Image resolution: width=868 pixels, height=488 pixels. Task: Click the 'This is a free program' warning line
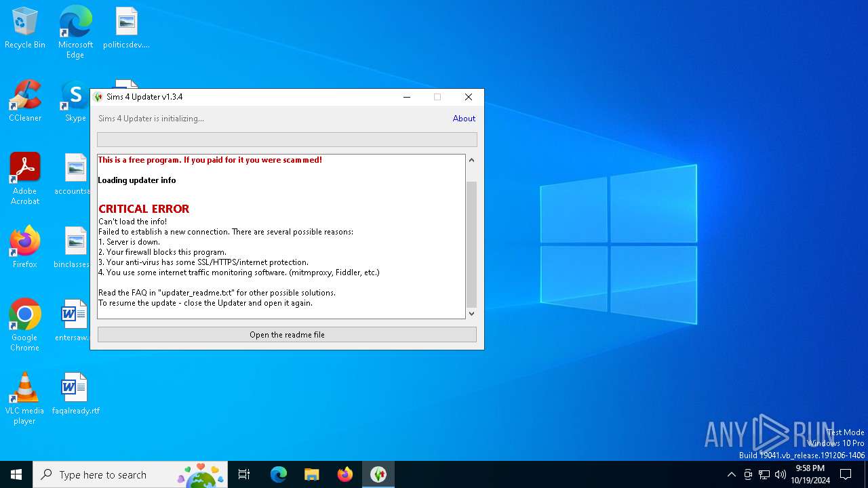(210, 160)
